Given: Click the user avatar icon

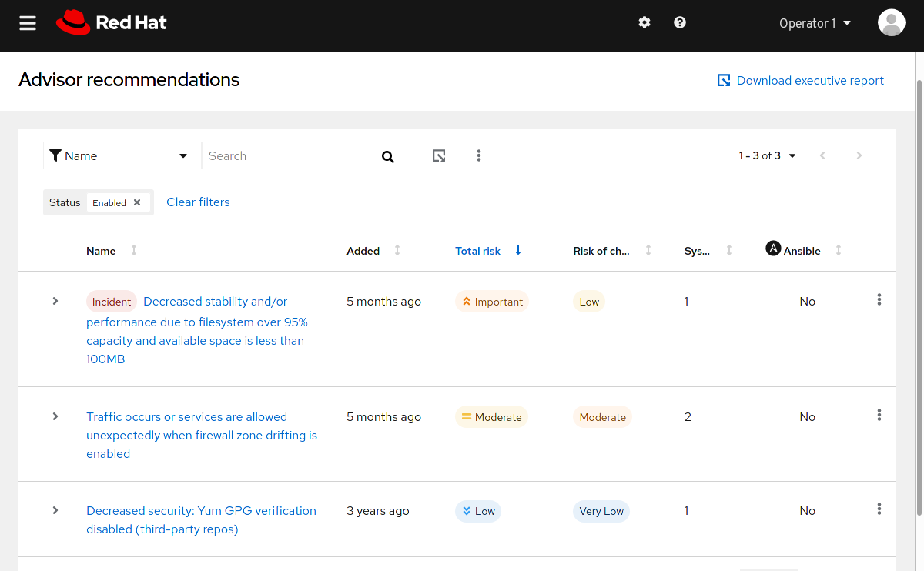Looking at the screenshot, I should (891, 23).
